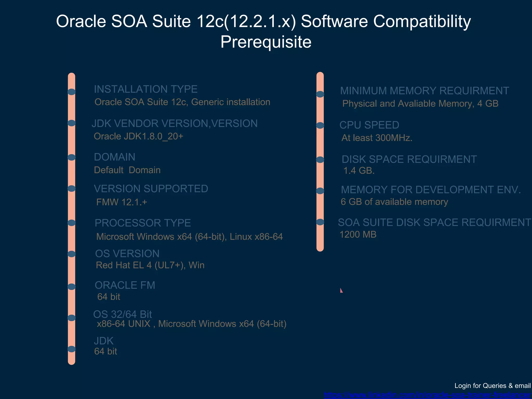Click the slide title 'Oracle SOA Suite 12c(12.2.1.x) Software Compatibility Prerequisite'
The image size is (532, 399).
263,31
